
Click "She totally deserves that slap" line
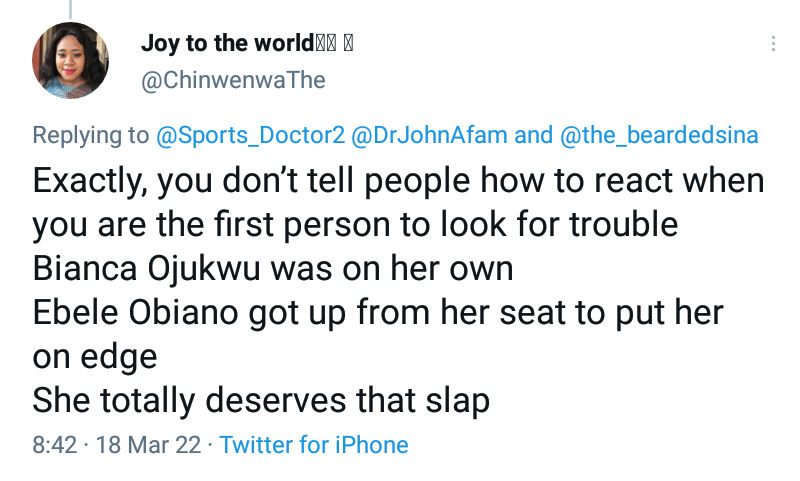tap(261, 401)
